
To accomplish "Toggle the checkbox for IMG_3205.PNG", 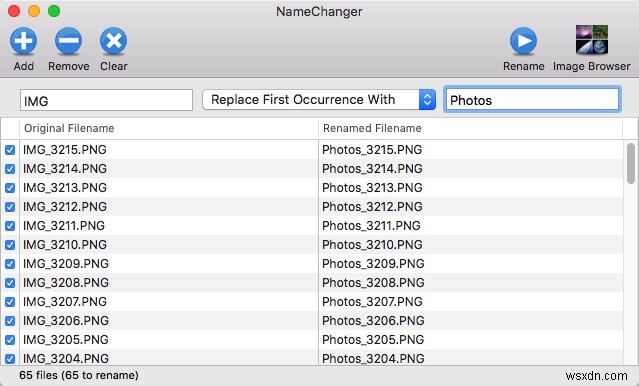I will click(x=10, y=340).
